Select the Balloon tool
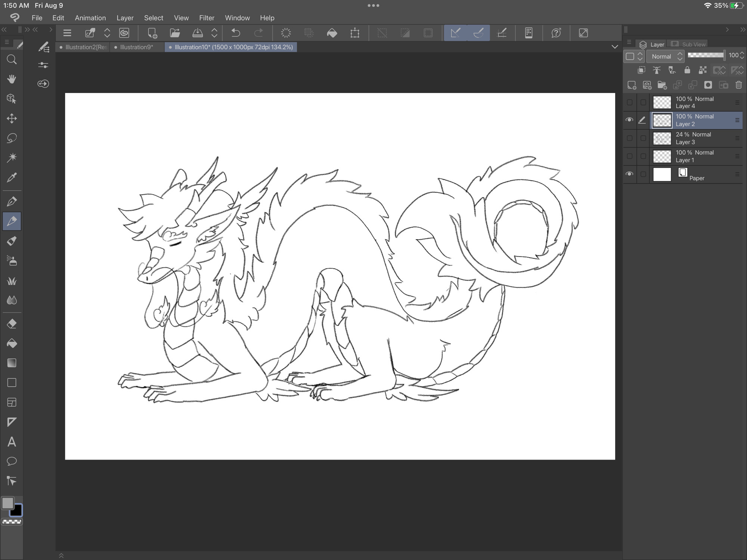747x560 pixels. tap(12, 461)
